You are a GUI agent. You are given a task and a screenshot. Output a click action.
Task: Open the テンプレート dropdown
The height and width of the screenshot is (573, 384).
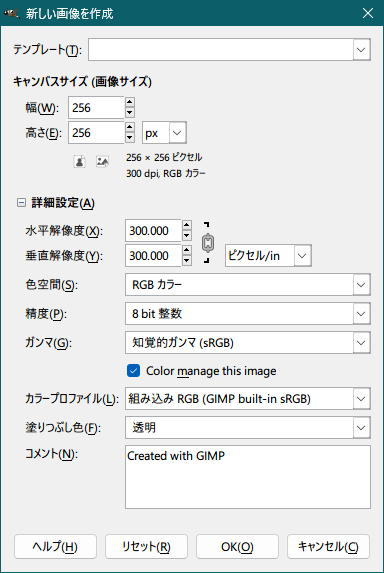229,49
